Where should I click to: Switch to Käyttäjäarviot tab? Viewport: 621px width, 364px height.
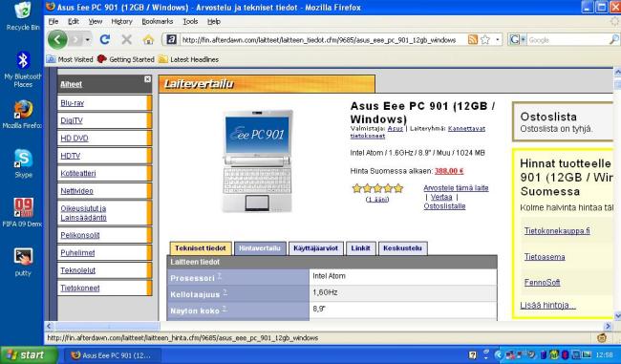point(315,248)
